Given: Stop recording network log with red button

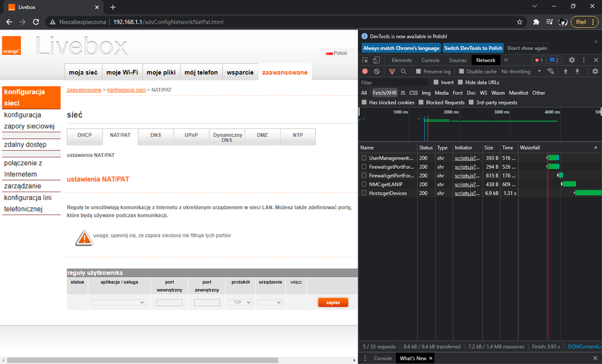Looking at the screenshot, I should click(x=365, y=72).
